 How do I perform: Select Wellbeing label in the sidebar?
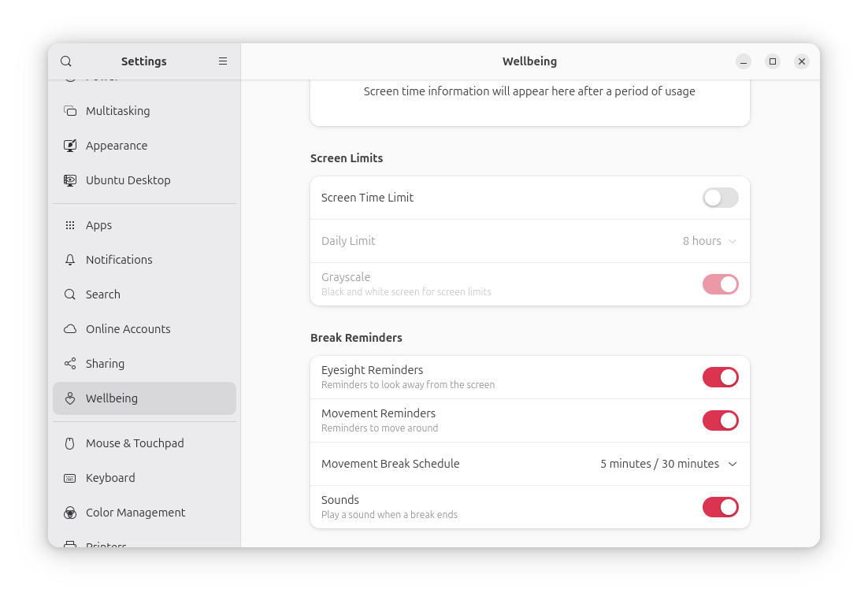112,398
